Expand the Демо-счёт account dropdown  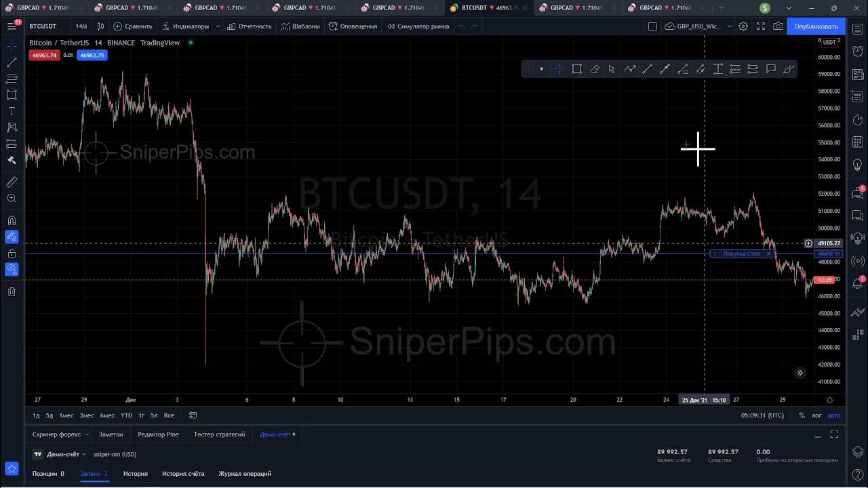[66, 454]
